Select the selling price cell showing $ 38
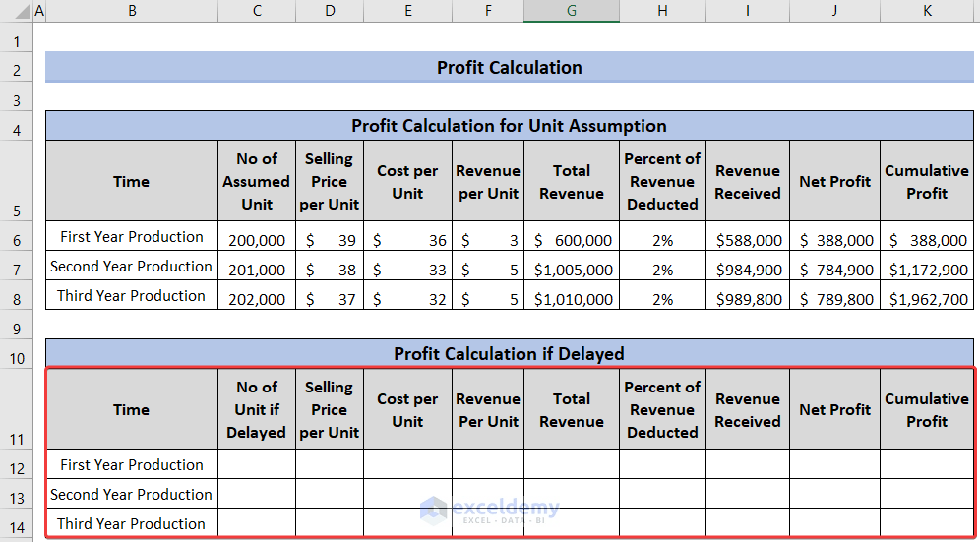Screen dimensions: 980x542 click(x=330, y=266)
